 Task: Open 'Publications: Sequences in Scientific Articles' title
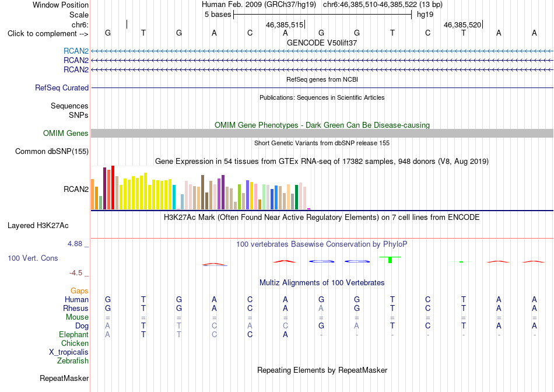(x=322, y=97)
